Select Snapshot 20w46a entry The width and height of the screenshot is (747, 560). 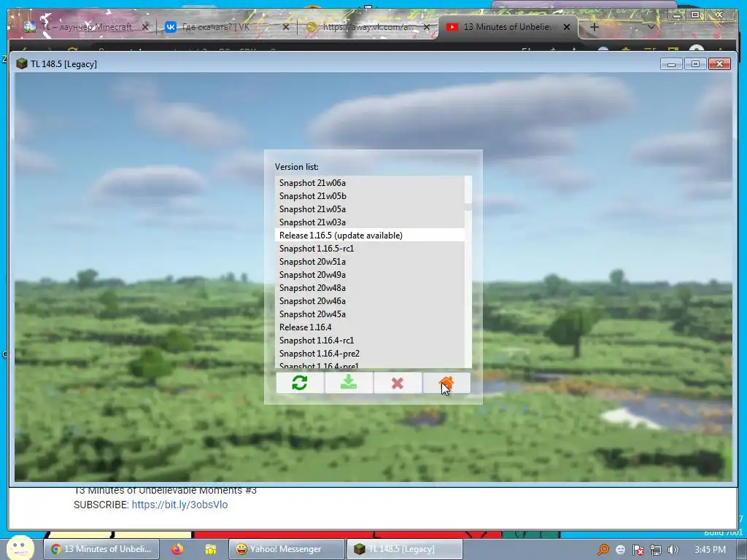click(x=369, y=301)
